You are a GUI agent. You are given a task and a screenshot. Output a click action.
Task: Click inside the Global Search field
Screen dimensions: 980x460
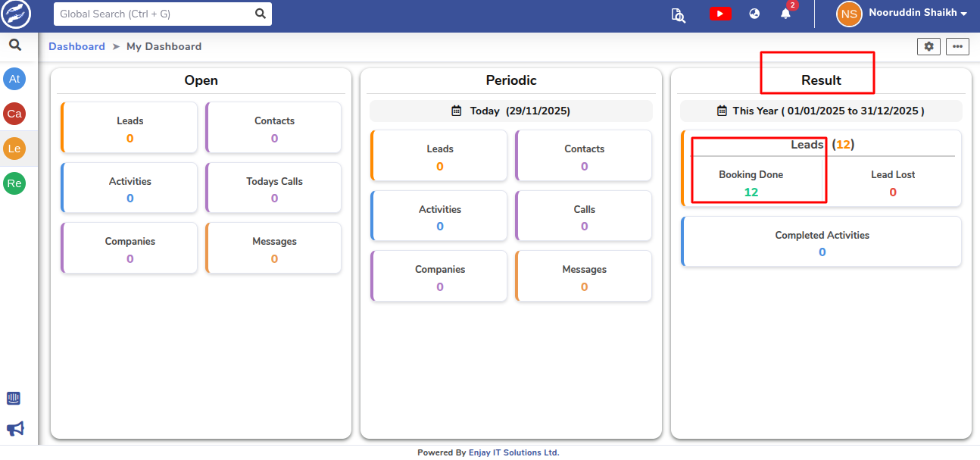tap(154, 14)
